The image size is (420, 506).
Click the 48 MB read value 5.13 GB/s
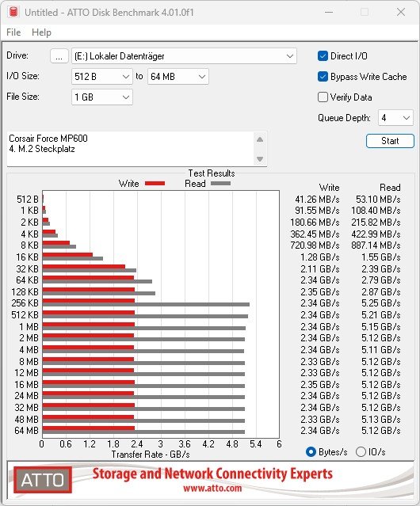381,419
